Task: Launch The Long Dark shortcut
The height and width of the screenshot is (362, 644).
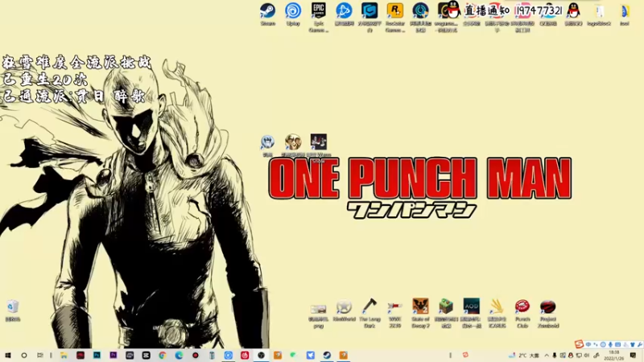Action: coord(369,313)
